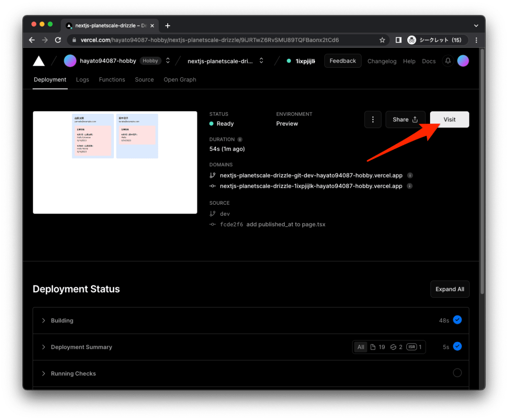Reload the page
508x420 pixels.
(58, 40)
